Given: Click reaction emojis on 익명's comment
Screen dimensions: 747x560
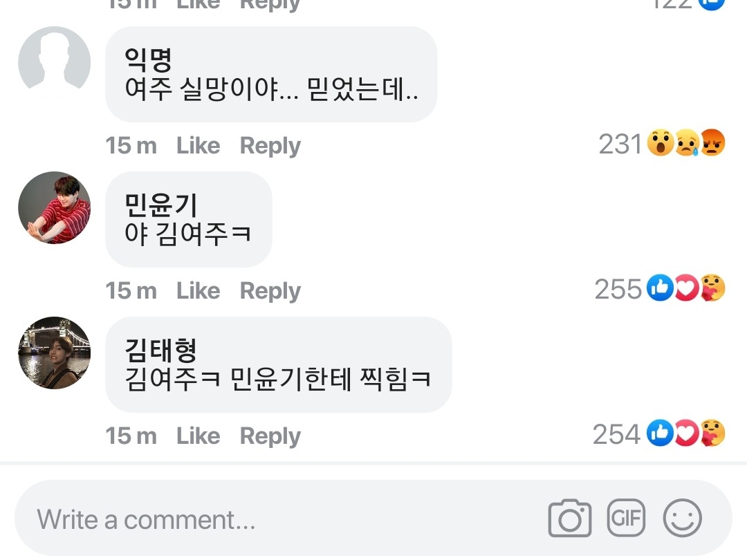Looking at the screenshot, I should click(686, 144).
